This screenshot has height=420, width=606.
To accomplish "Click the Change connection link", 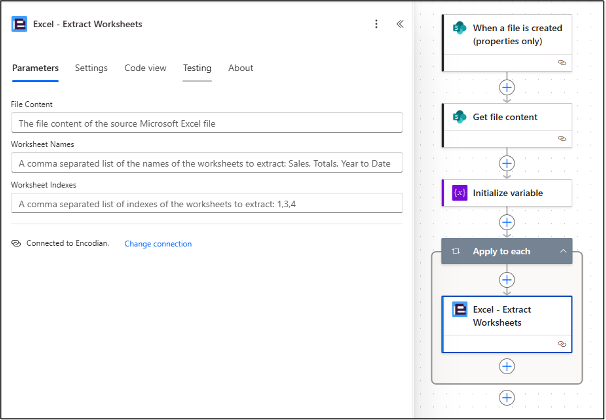I will pyautogui.click(x=158, y=244).
